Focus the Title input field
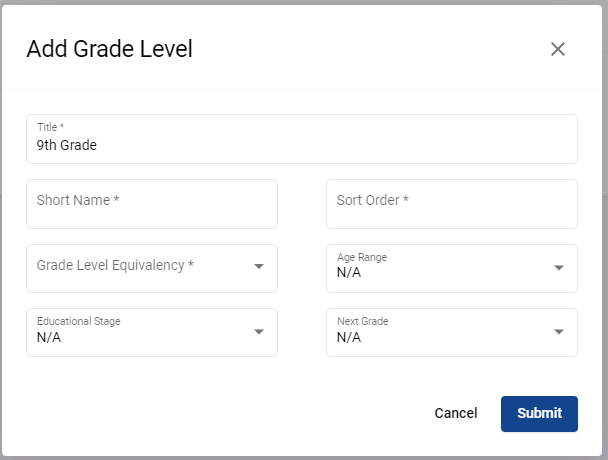 click(302, 139)
